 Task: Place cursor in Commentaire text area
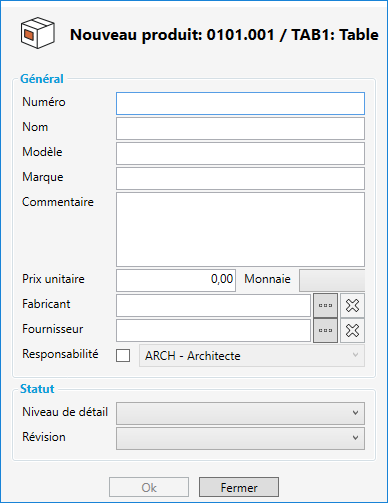[x=240, y=229]
